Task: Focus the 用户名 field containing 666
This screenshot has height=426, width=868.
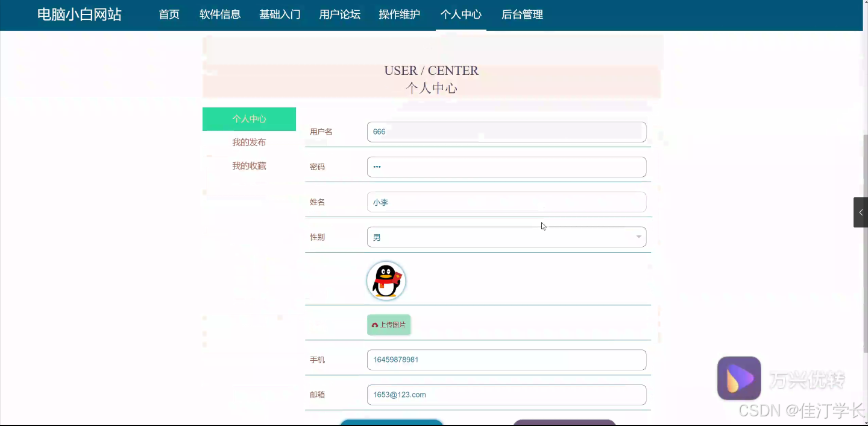Action: point(506,132)
